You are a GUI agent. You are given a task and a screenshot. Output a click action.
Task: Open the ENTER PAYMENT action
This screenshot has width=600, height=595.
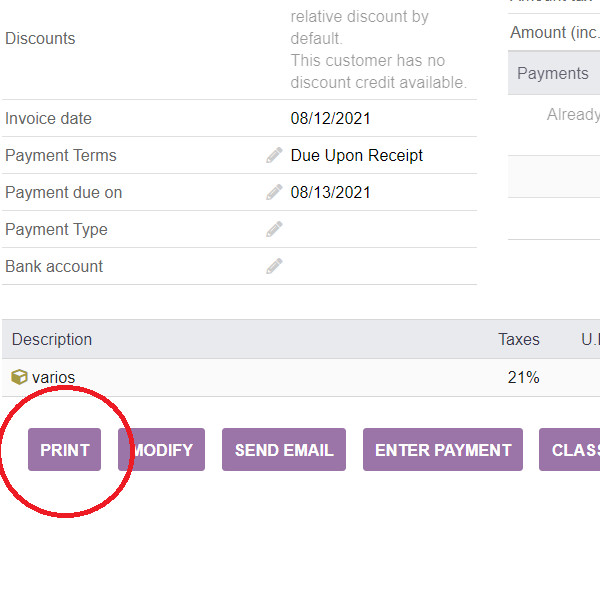tap(442, 450)
